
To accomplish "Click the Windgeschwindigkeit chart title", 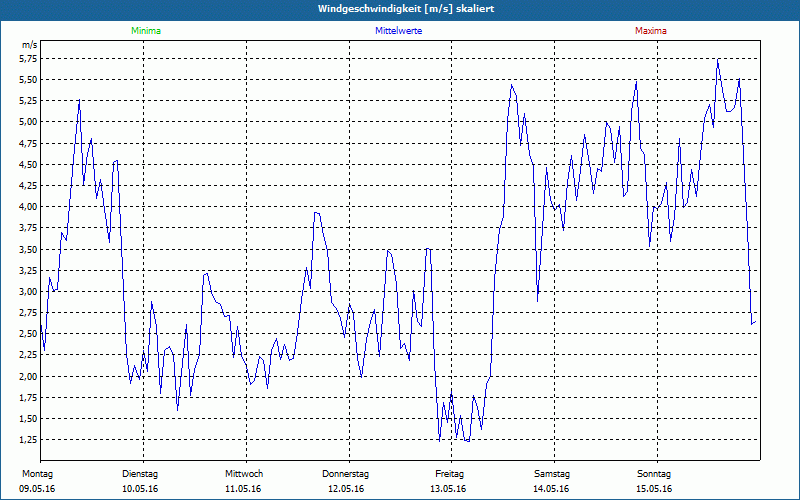I will point(406,9).
